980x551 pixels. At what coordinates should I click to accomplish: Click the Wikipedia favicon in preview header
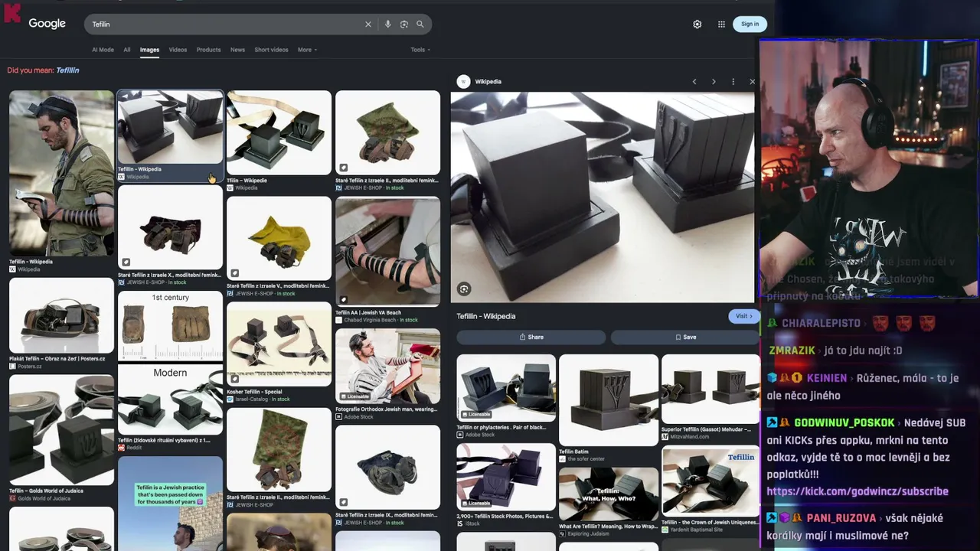[x=463, y=82]
